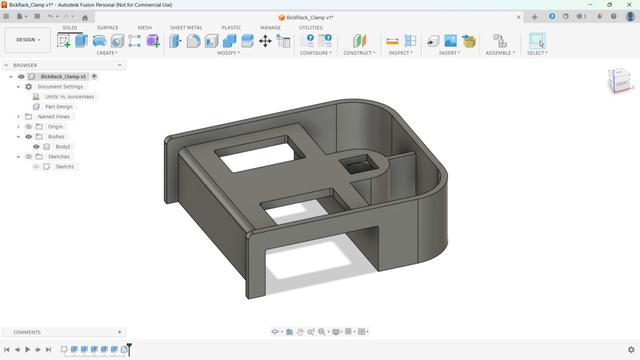The width and height of the screenshot is (640, 360).
Task: Switch to the PLASTIC tab
Action: coord(231,27)
